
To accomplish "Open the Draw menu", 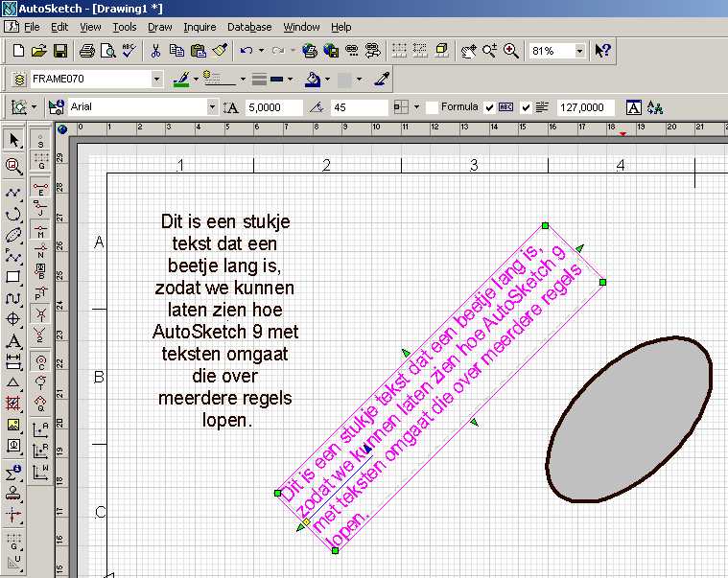I will coord(160,28).
